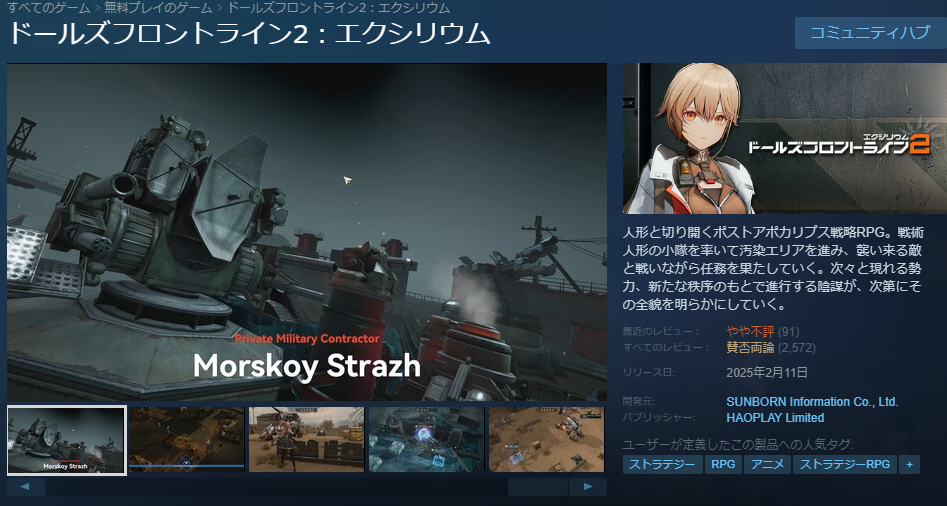Open the RPG tag
The width and height of the screenshot is (947, 506).
pyautogui.click(x=724, y=464)
